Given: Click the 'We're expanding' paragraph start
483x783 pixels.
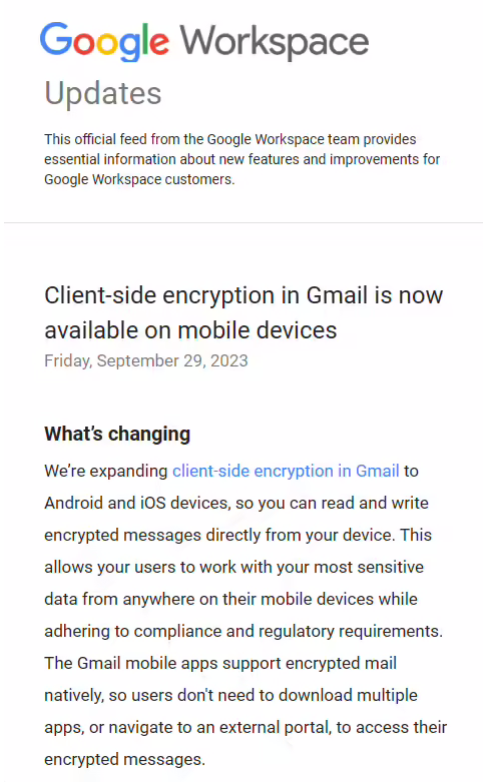Looking at the screenshot, I should [x=106, y=471].
